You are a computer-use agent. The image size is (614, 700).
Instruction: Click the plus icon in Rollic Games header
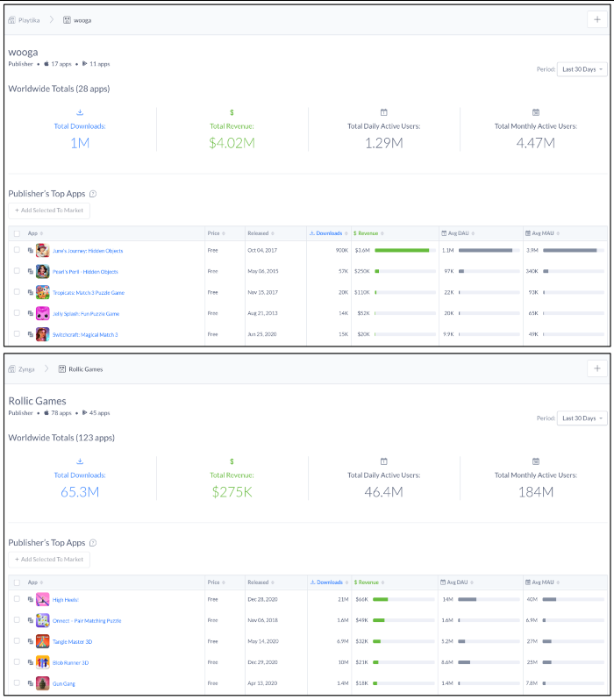click(597, 368)
